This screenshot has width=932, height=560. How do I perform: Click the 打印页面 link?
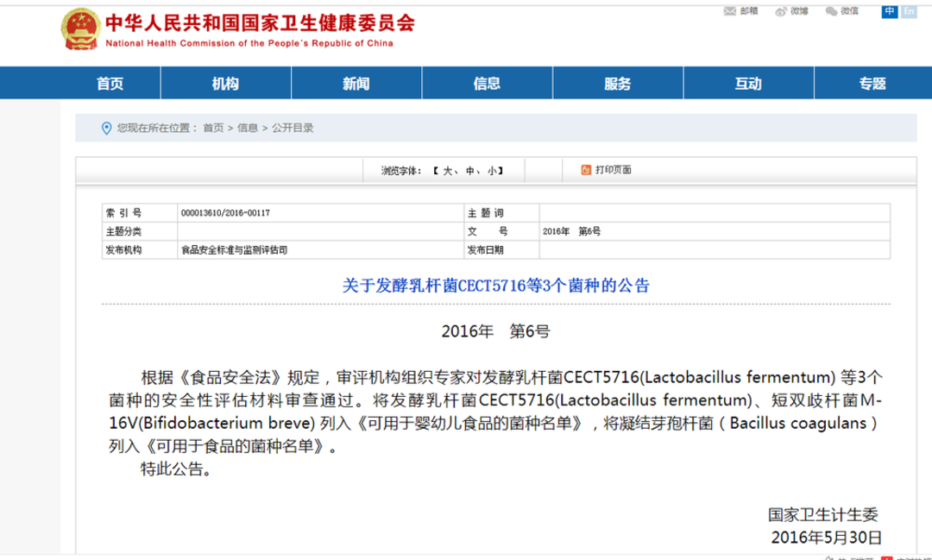[x=614, y=170]
